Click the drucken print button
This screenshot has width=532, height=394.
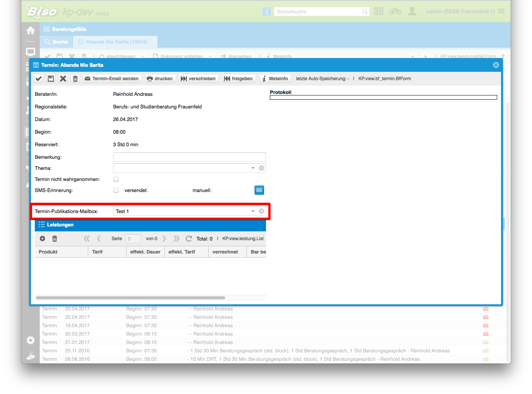161,79
